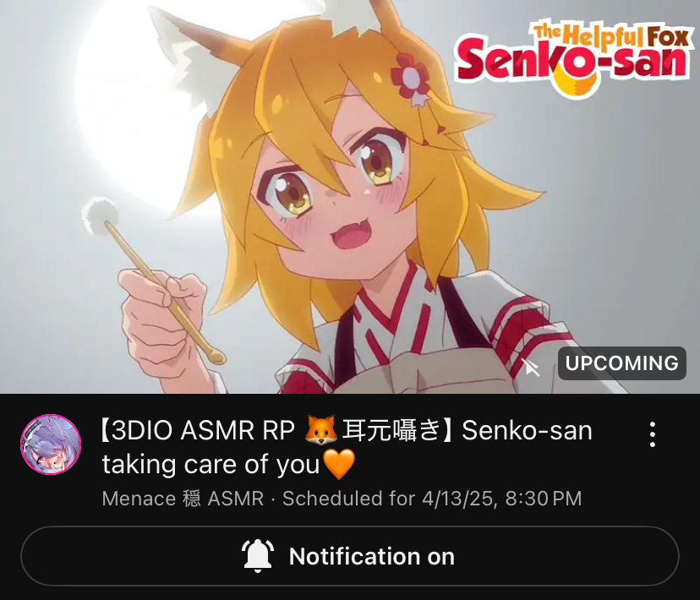Click the 耳元囁き text in the title

click(391, 431)
